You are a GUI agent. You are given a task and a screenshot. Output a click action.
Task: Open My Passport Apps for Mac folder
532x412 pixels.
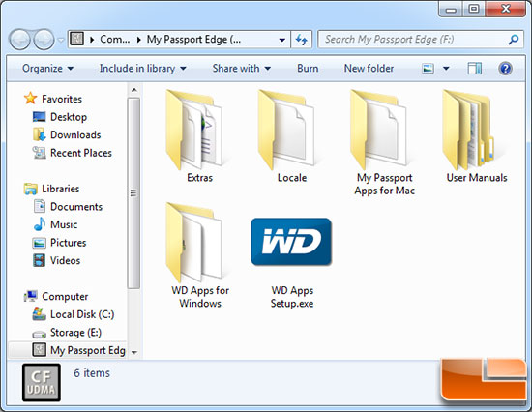point(383,142)
